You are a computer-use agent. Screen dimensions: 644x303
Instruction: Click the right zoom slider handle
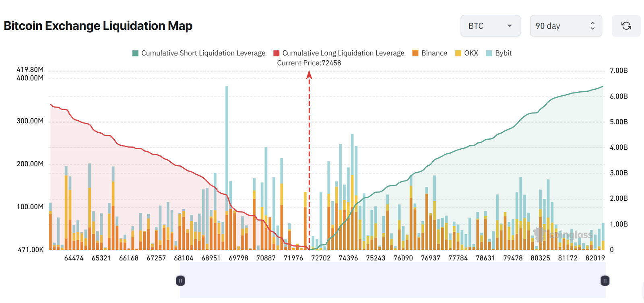605,280
